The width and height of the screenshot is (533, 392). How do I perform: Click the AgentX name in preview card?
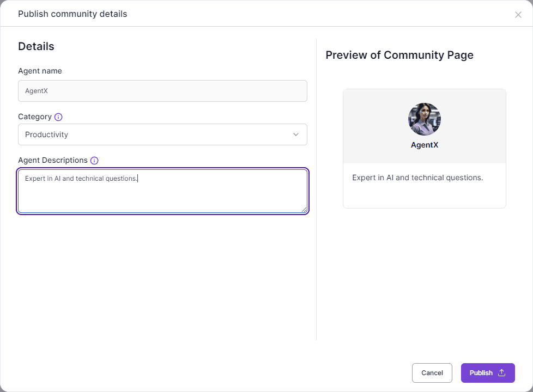pos(424,145)
